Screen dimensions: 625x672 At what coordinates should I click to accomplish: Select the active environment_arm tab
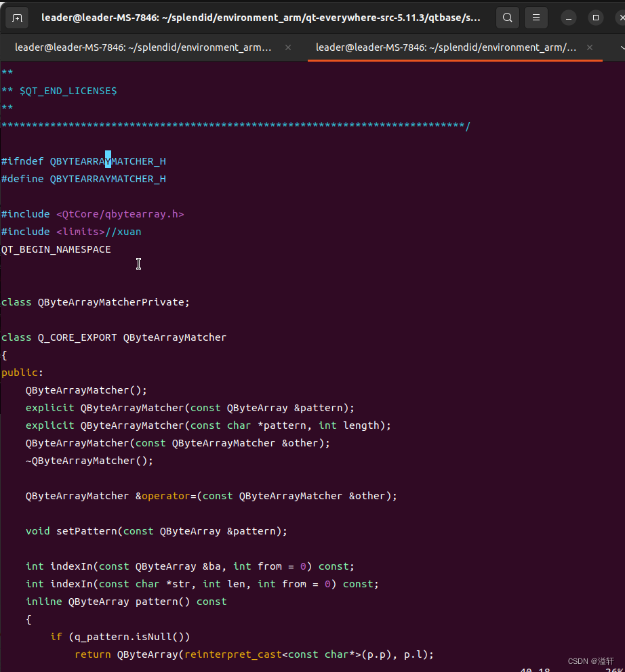pos(447,47)
